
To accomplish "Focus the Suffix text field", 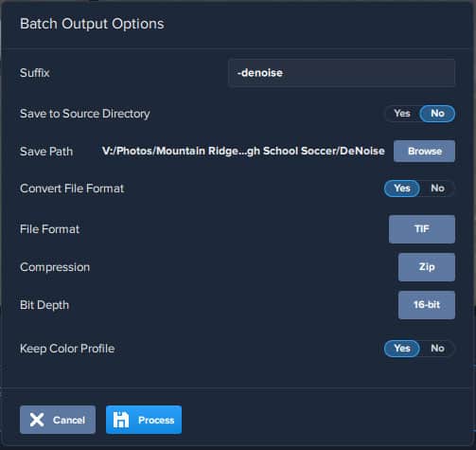I will pyautogui.click(x=342, y=73).
